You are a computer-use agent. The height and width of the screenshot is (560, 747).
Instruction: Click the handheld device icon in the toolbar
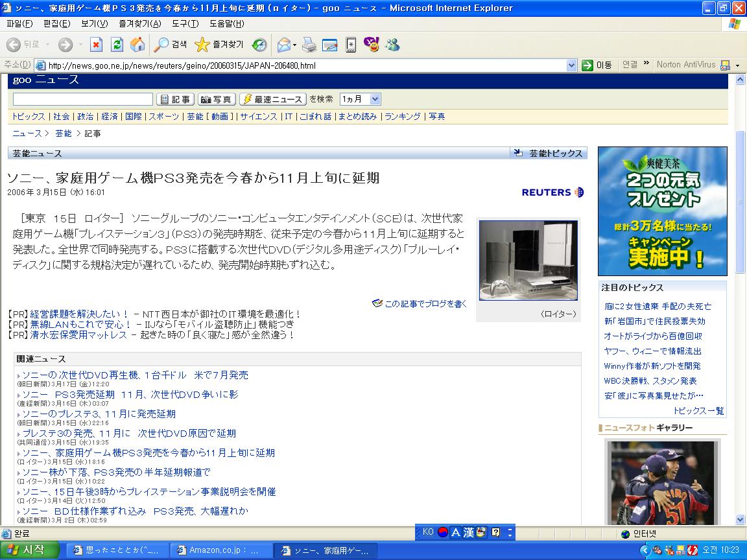click(351, 45)
